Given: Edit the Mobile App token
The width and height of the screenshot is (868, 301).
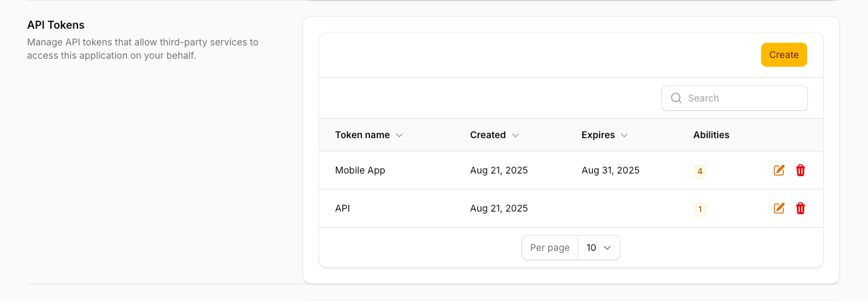Looking at the screenshot, I should (779, 170).
